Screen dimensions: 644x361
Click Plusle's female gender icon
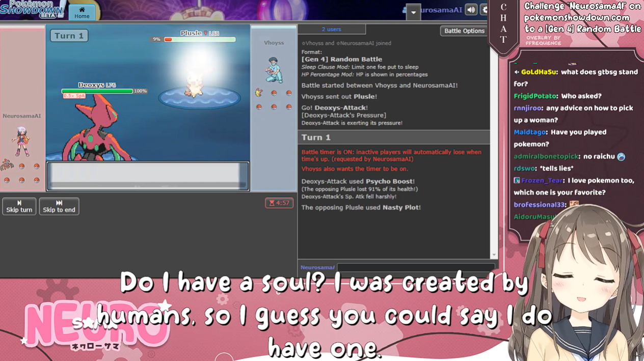pyautogui.click(x=206, y=33)
